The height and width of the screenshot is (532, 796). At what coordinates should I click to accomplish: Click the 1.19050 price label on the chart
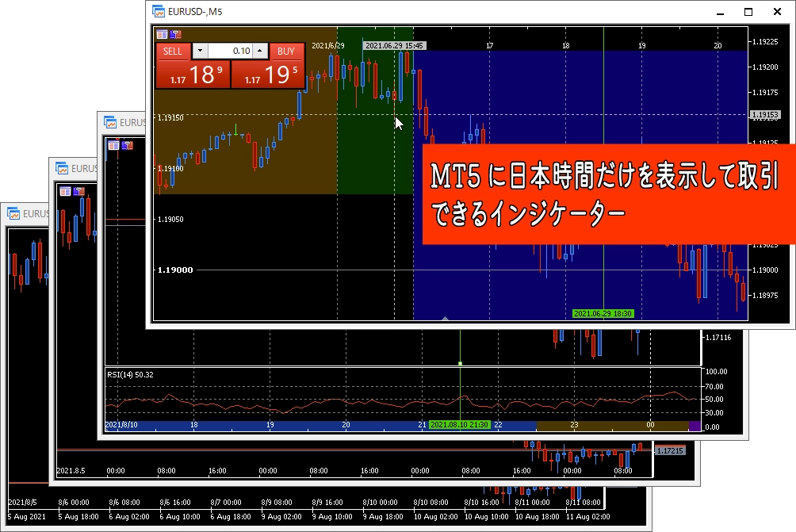pyautogui.click(x=170, y=220)
